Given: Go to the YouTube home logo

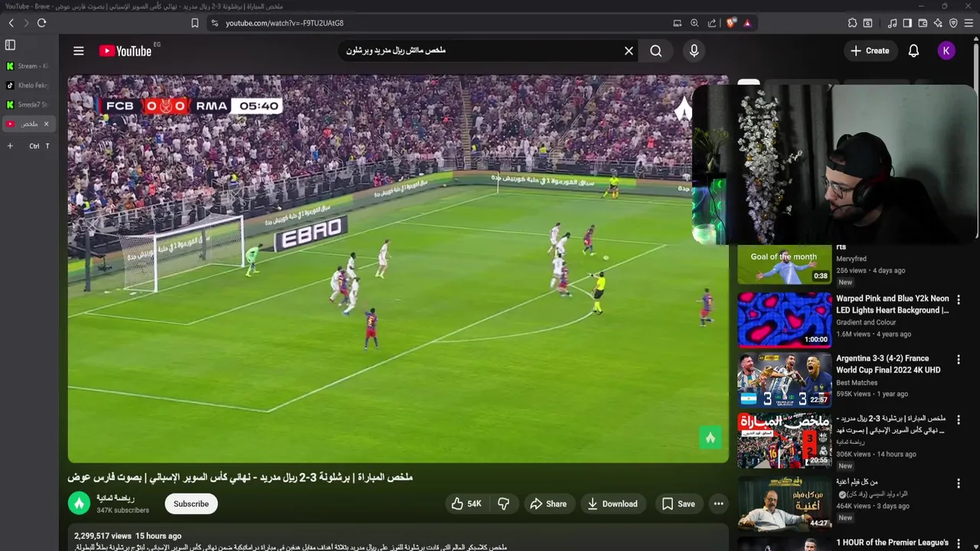Looking at the screenshot, I should coord(126,51).
